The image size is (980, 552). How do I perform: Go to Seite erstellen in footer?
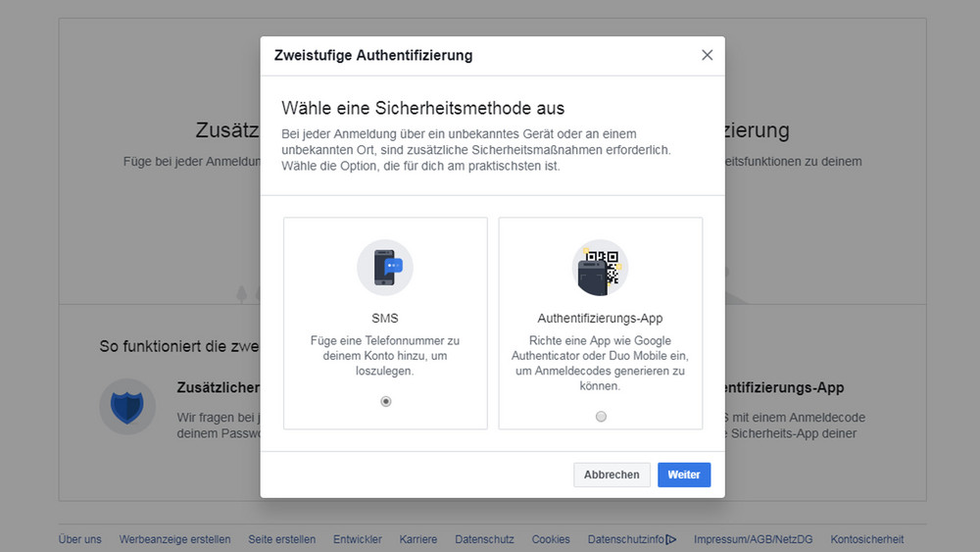282,539
